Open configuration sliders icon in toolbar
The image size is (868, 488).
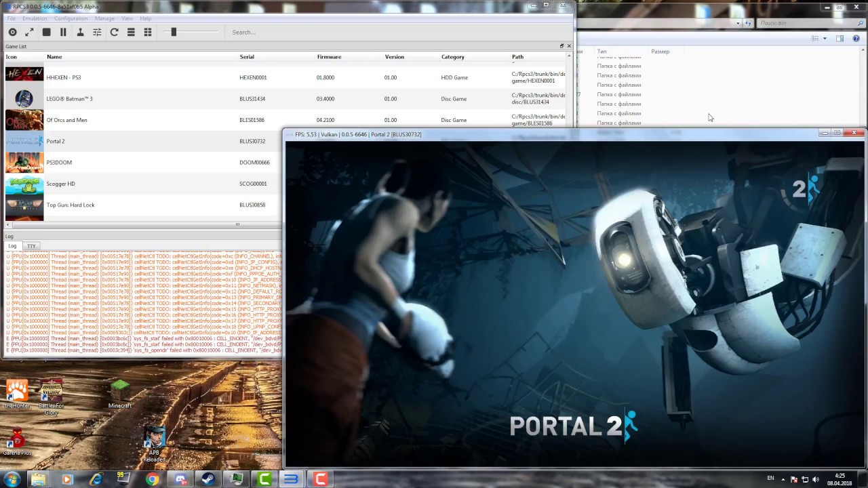pyautogui.click(x=97, y=32)
